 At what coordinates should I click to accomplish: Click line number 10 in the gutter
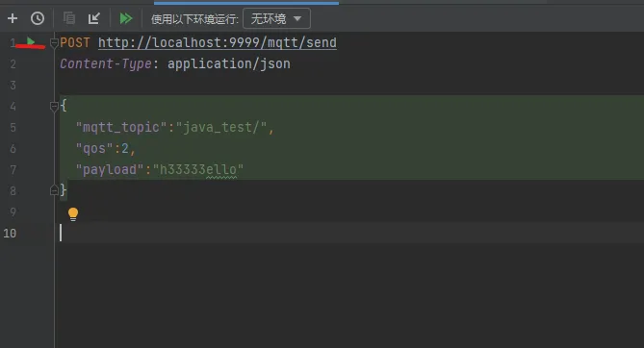[x=10, y=233]
